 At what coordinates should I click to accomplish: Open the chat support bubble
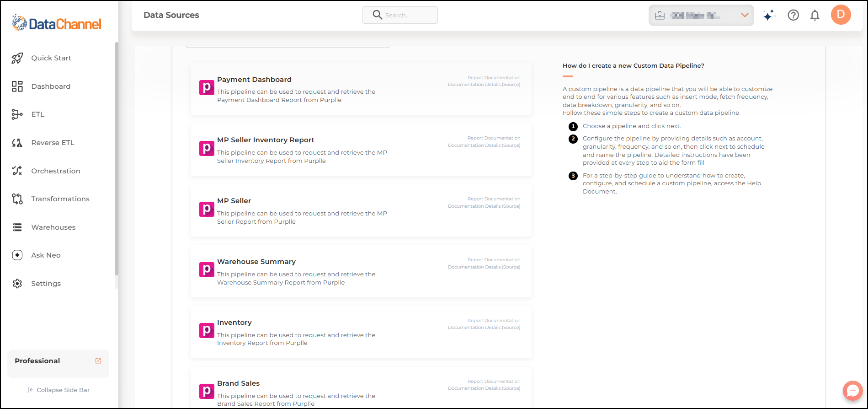click(x=853, y=391)
